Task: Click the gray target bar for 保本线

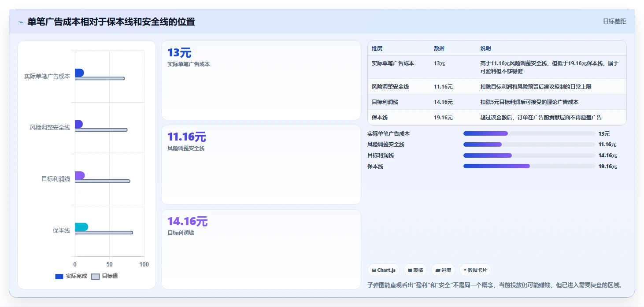Action: [x=104, y=233]
